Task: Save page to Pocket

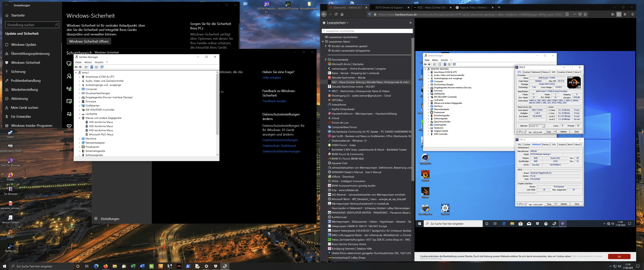Action: (580, 14)
